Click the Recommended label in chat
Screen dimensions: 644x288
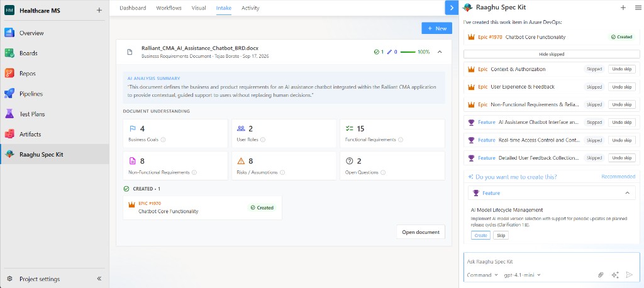coord(618,177)
